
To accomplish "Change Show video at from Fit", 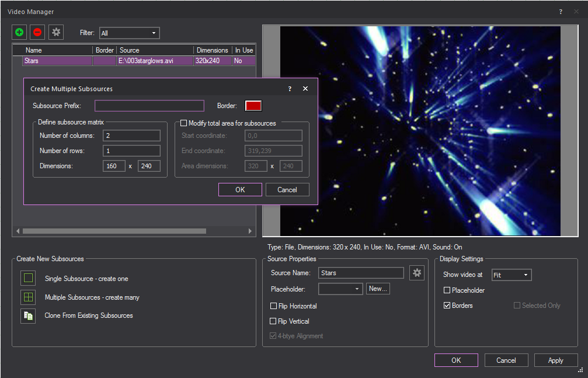I will coord(511,275).
